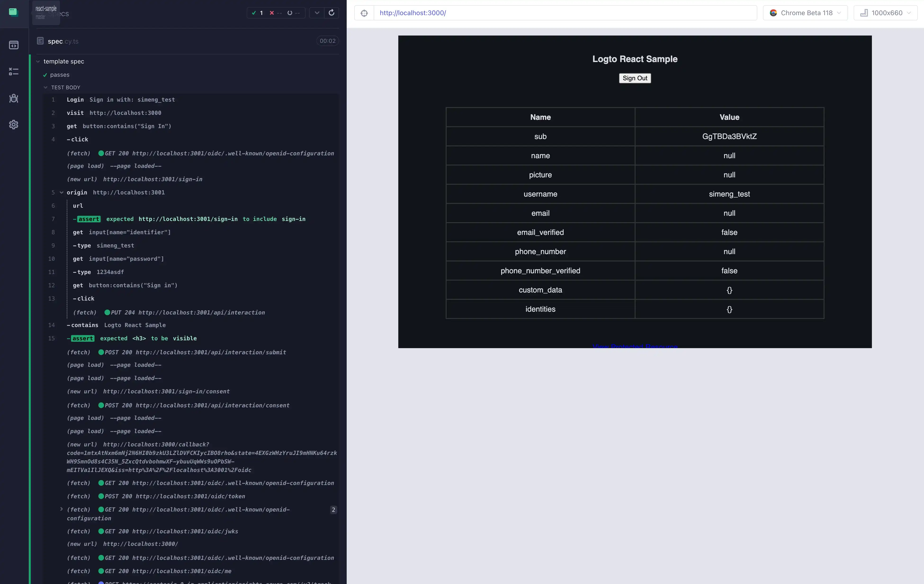Open the Settings gear icon
The image size is (924, 584).
(x=13, y=125)
